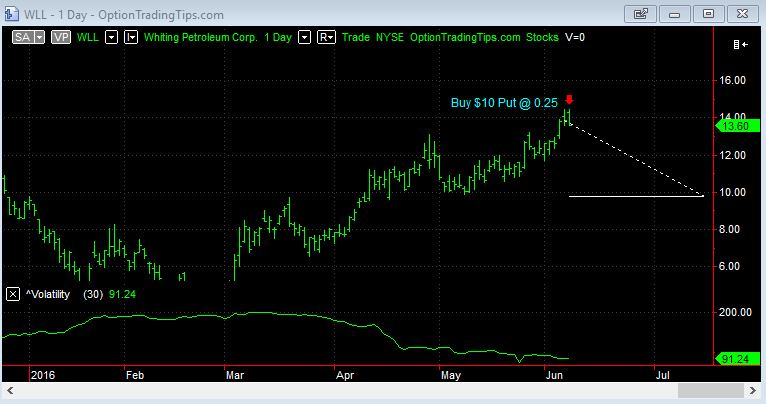Click the Mar label on the time axis

click(x=235, y=375)
